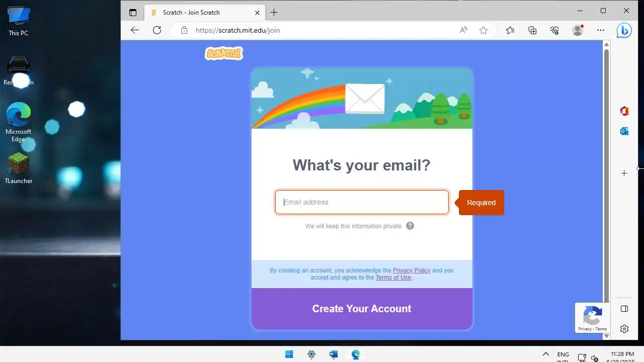The image size is (644, 362).
Task: Select the Recycle Bin desktop icon
Action: (x=19, y=71)
